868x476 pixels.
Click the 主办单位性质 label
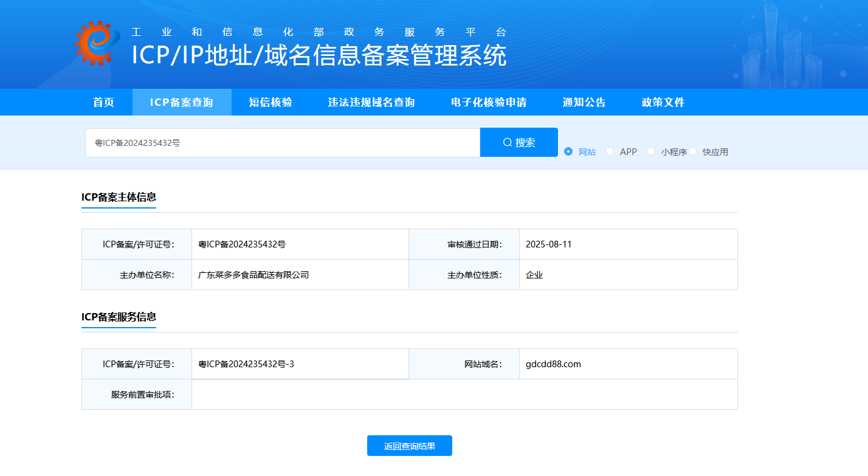[475, 275]
